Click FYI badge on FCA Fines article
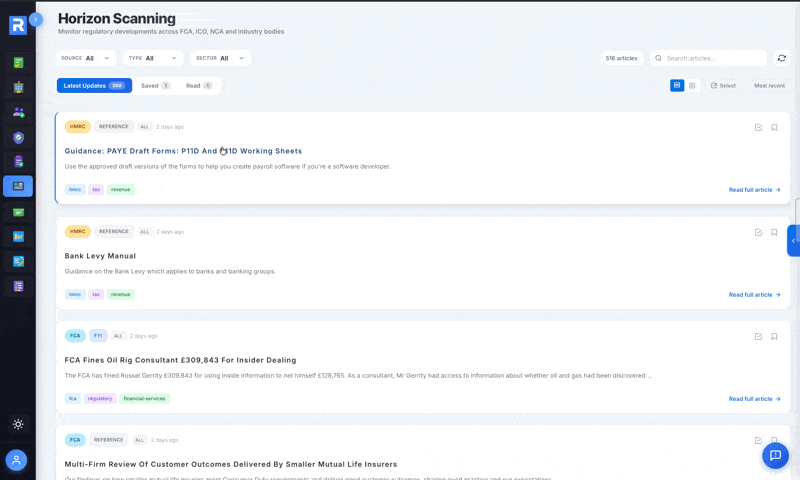The width and height of the screenshot is (800, 480). (x=98, y=336)
